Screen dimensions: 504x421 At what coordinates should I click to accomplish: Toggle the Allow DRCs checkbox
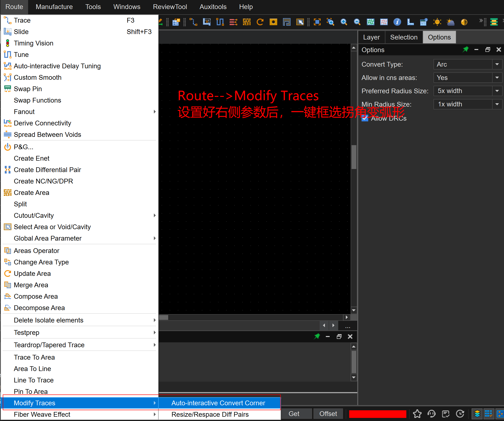(365, 119)
